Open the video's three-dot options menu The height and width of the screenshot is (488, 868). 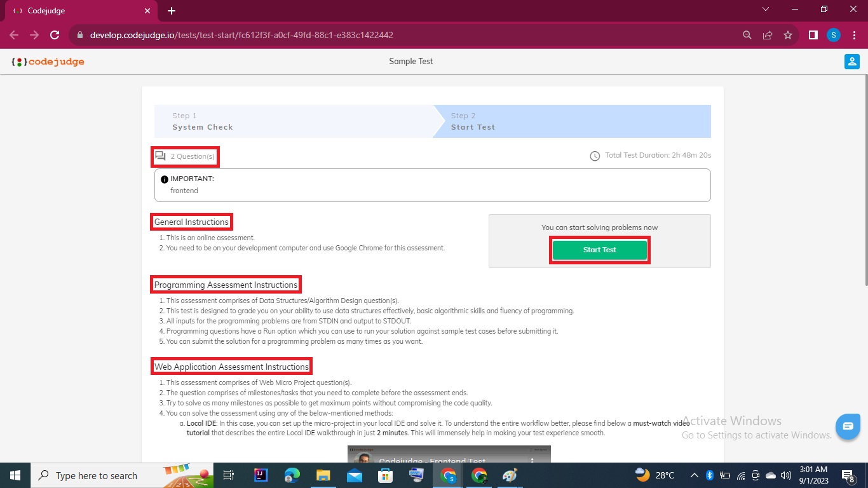(x=532, y=460)
